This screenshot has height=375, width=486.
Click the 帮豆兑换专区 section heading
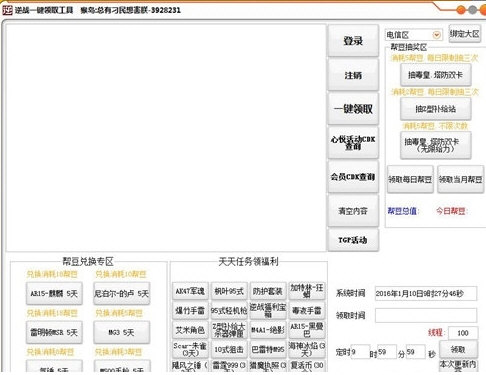(x=88, y=261)
